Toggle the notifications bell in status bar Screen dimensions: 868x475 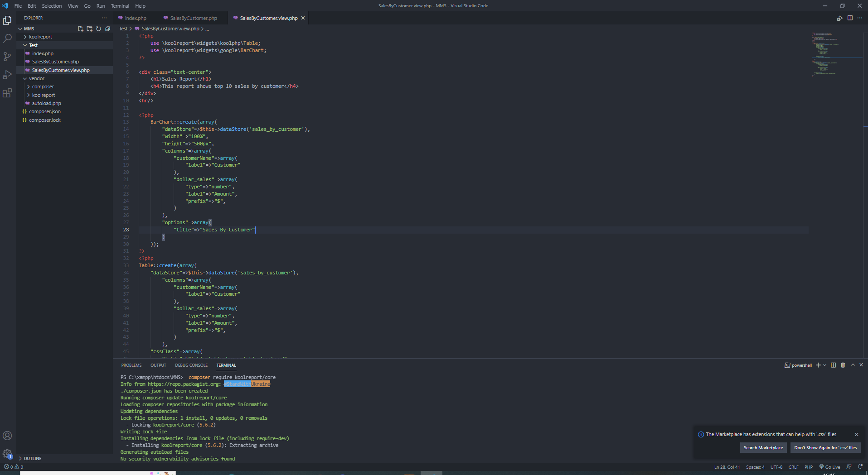860,467
